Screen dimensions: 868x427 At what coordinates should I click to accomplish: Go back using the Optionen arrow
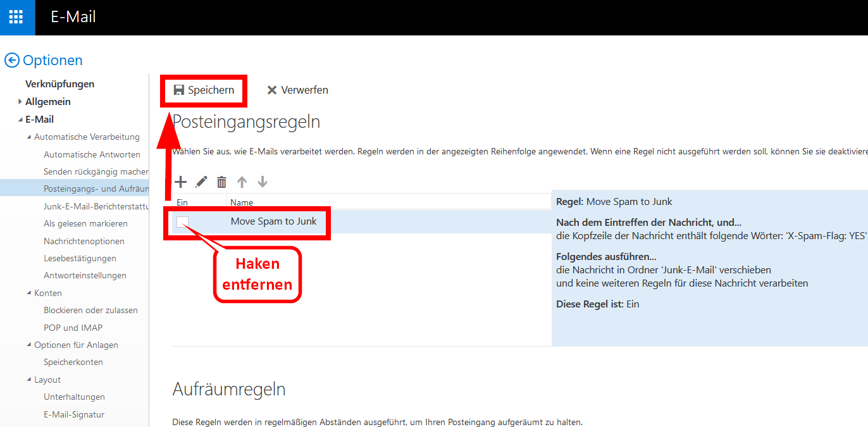point(12,60)
